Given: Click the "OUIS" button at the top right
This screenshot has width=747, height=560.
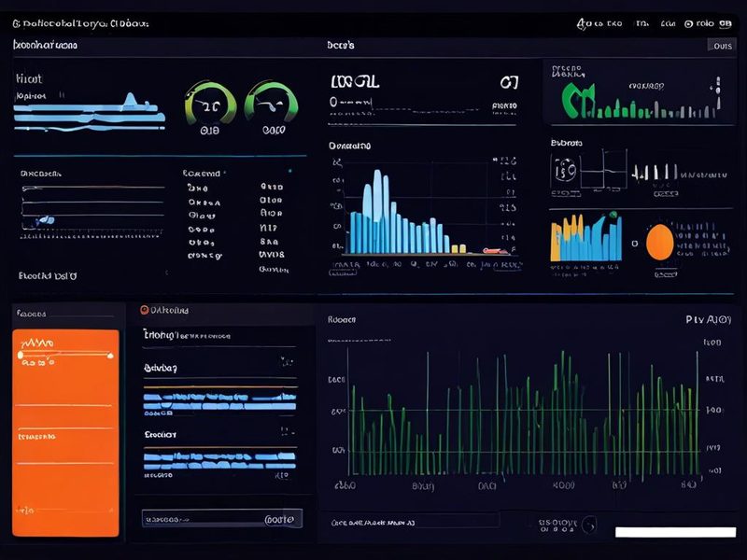Looking at the screenshot, I should coord(722,46).
